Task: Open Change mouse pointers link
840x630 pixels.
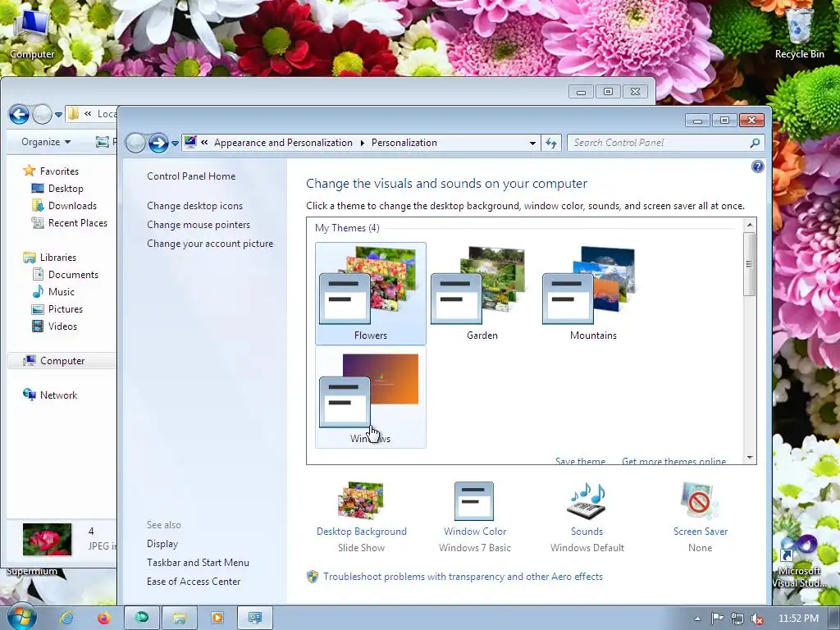Action: pos(199,225)
